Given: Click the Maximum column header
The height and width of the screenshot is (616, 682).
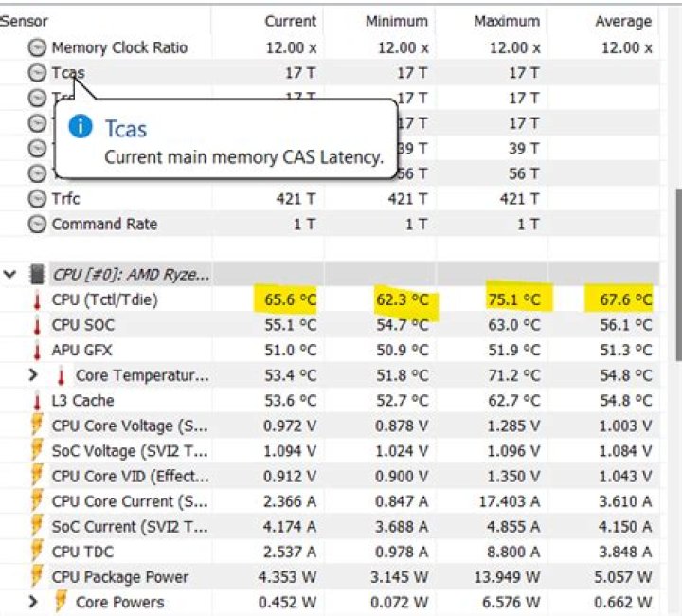Looking at the screenshot, I should click(512, 21).
